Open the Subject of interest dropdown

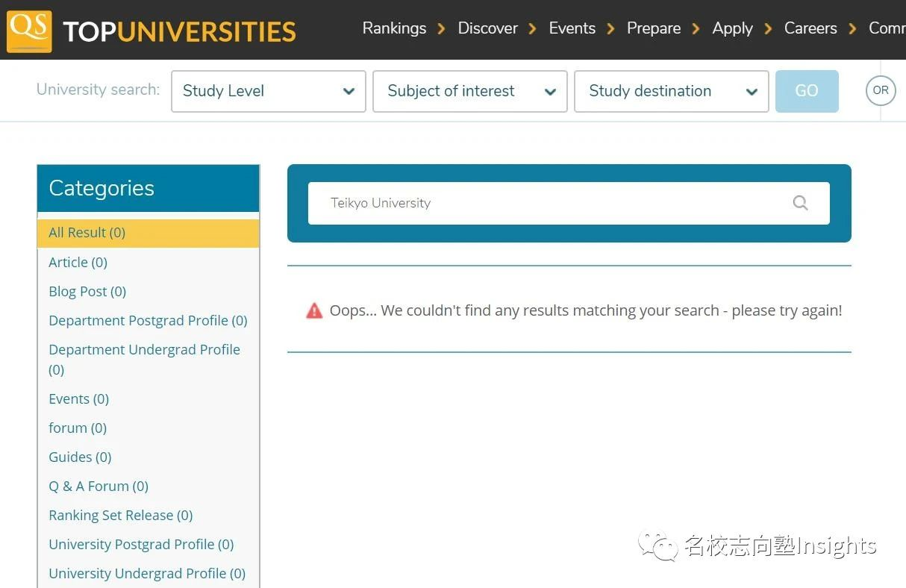[470, 91]
